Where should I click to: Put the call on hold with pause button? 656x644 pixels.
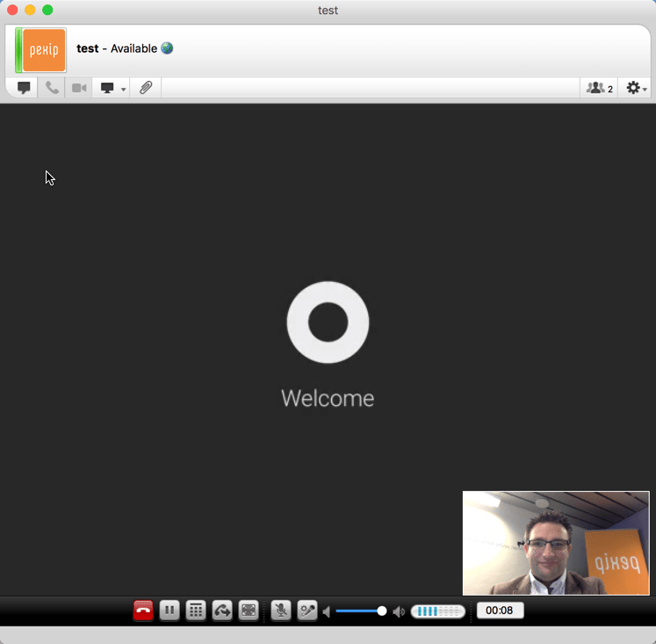[x=169, y=611]
